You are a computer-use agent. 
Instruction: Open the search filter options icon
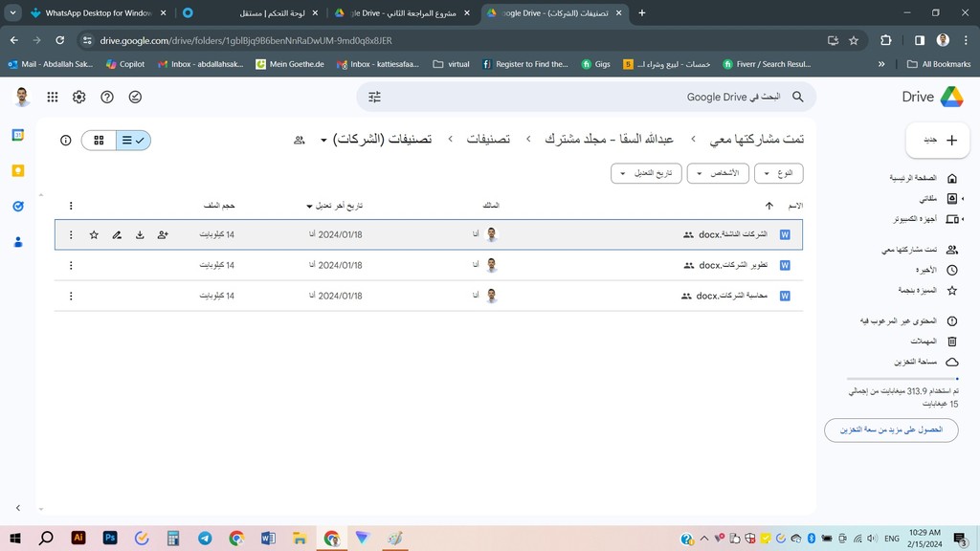click(x=375, y=97)
